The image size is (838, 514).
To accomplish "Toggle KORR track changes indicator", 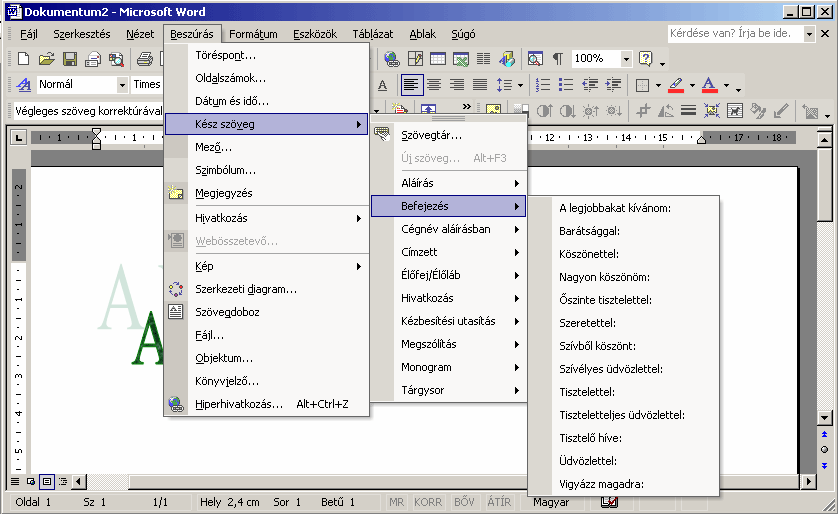I will [x=428, y=502].
